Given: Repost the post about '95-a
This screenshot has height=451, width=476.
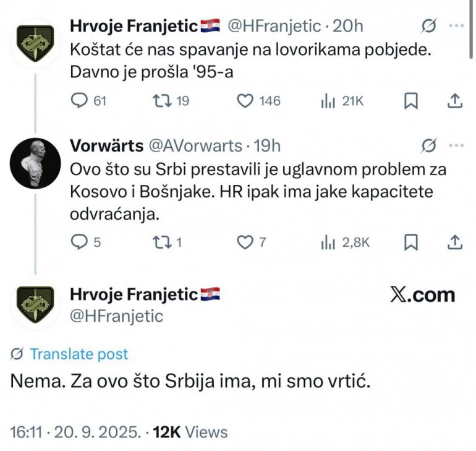Looking at the screenshot, I should pos(161,101).
